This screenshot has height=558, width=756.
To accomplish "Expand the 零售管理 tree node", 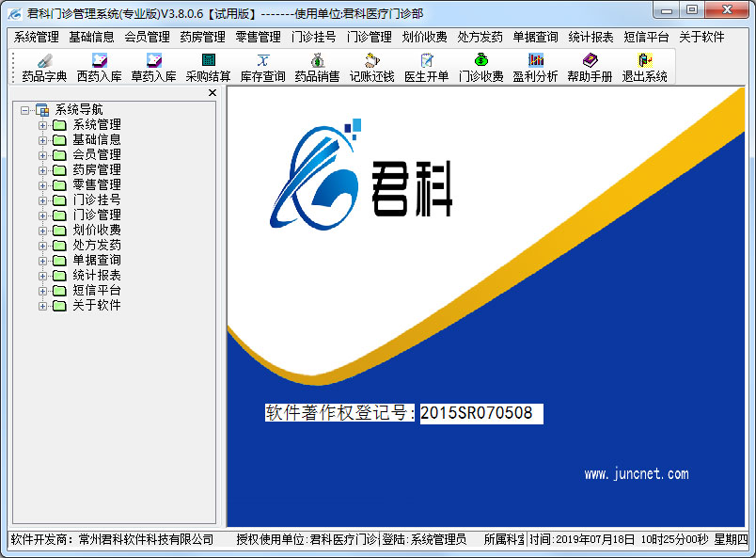I will coord(42,185).
